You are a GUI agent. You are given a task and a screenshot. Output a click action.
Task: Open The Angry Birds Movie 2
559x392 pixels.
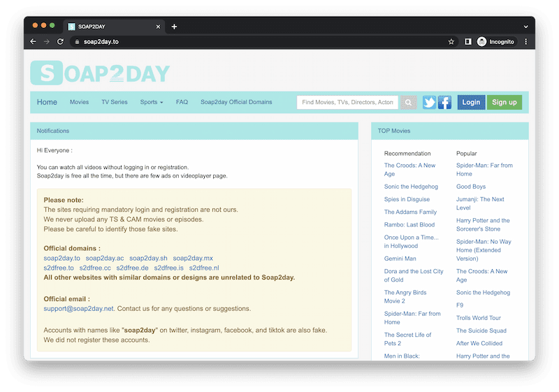405,296
